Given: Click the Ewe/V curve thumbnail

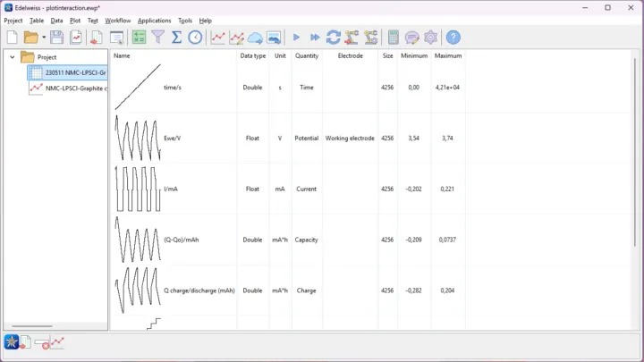Looking at the screenshot, I should tap(138, 139).
